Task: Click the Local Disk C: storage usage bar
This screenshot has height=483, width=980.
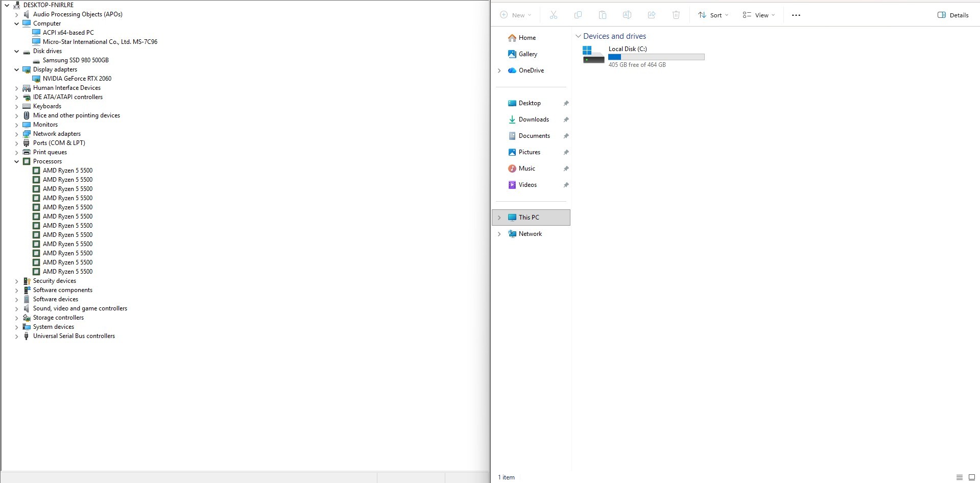Action: pyautogui.click(x=656, y=57)
